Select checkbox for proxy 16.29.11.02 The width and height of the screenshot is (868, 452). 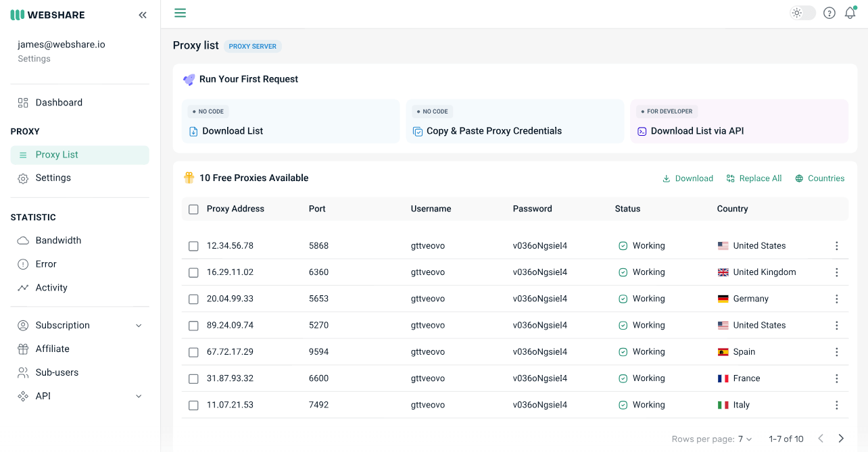pyautogui.click(x=193, y=273)
